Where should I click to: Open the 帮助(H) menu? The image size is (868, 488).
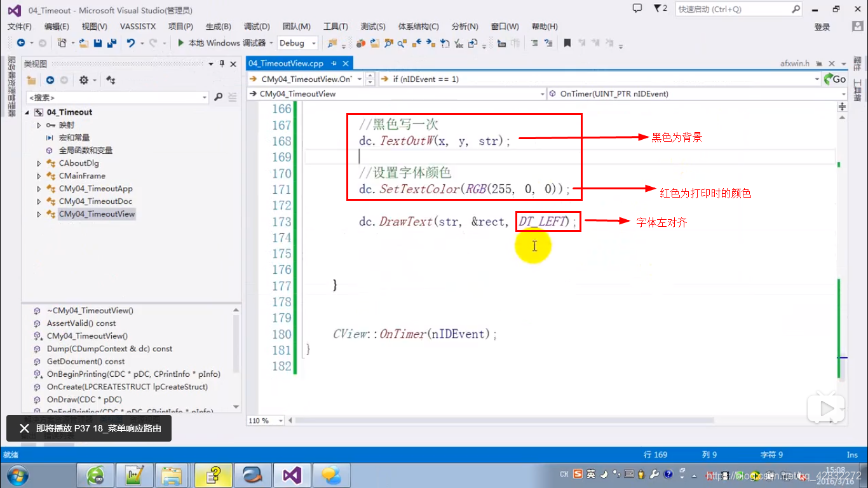[x=545, y=26]
